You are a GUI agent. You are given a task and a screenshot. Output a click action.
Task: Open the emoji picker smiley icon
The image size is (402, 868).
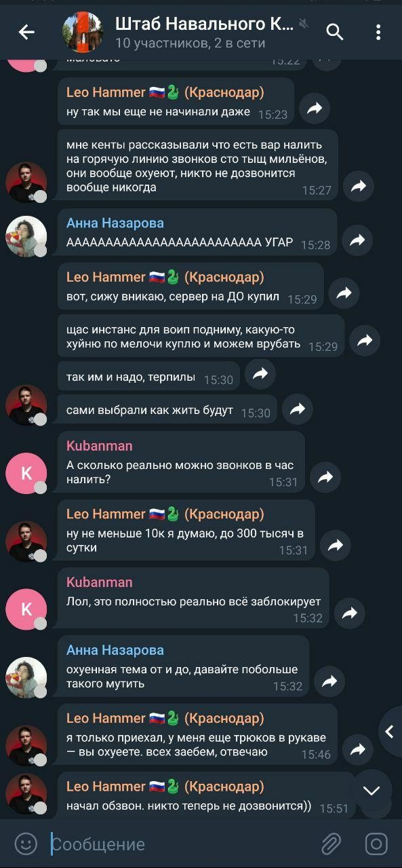(x=26, y=844)
